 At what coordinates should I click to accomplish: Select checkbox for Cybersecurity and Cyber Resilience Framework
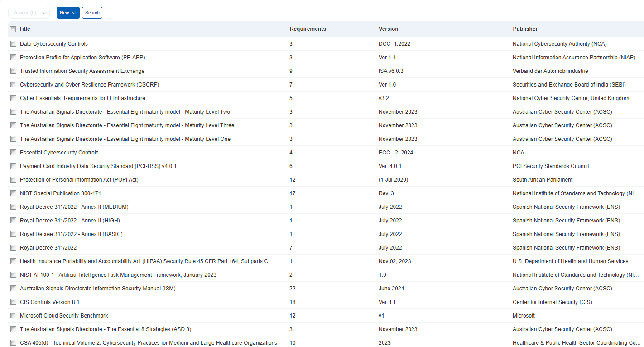(x=13, y=85)
